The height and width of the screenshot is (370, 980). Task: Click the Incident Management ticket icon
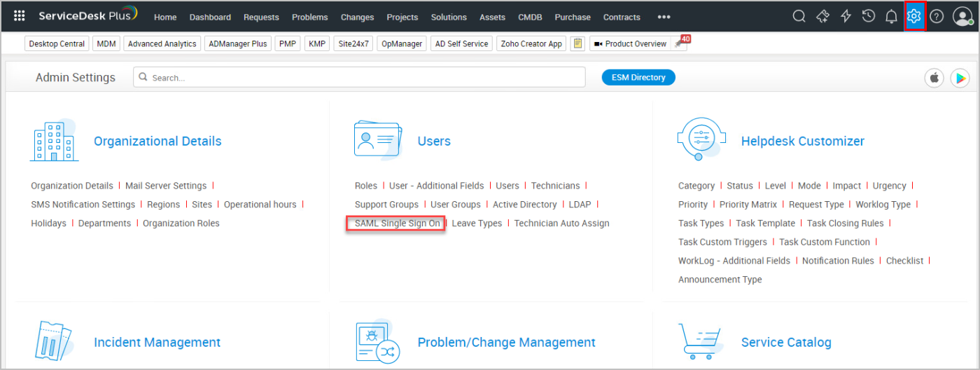54,341
